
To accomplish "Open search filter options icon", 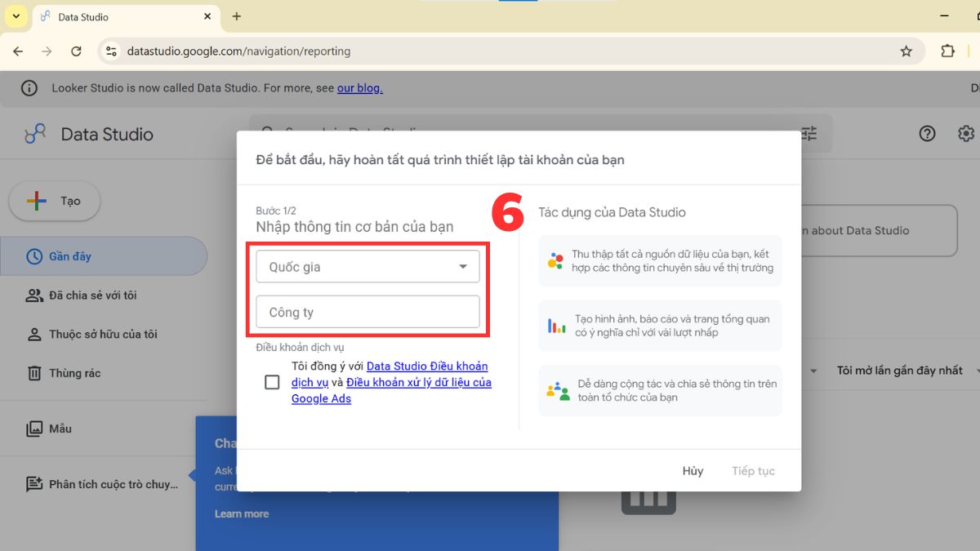I will pyautogui.click(x=808, y=133).
